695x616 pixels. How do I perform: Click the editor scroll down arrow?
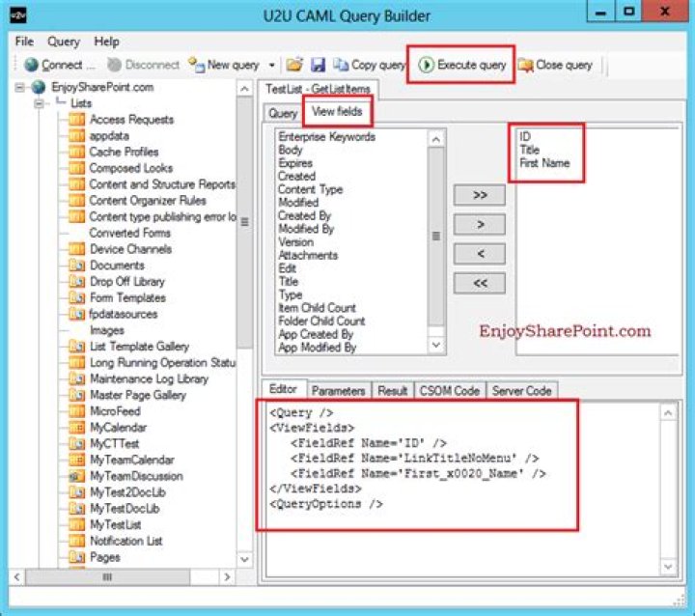click(x=668, y=567)
